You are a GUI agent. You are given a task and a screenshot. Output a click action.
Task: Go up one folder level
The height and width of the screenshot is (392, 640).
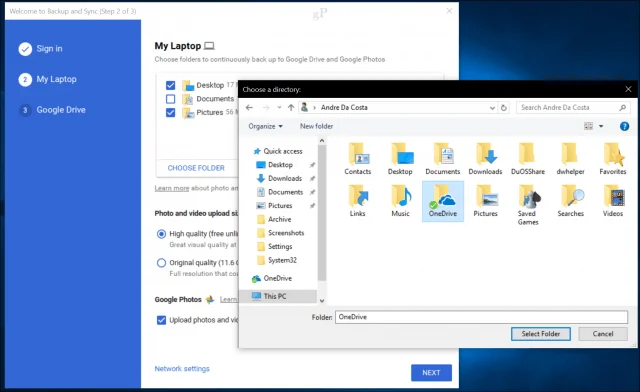coord(291,107)
